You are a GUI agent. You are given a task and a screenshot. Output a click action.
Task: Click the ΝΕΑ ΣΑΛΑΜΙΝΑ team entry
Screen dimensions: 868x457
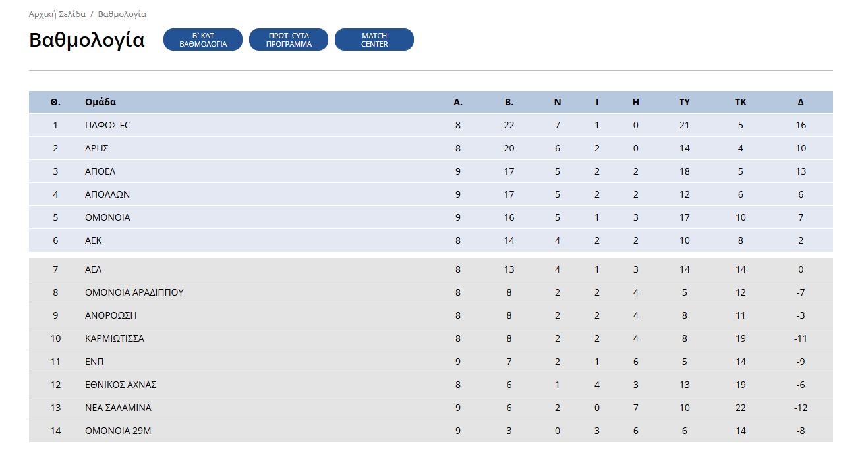118,408
